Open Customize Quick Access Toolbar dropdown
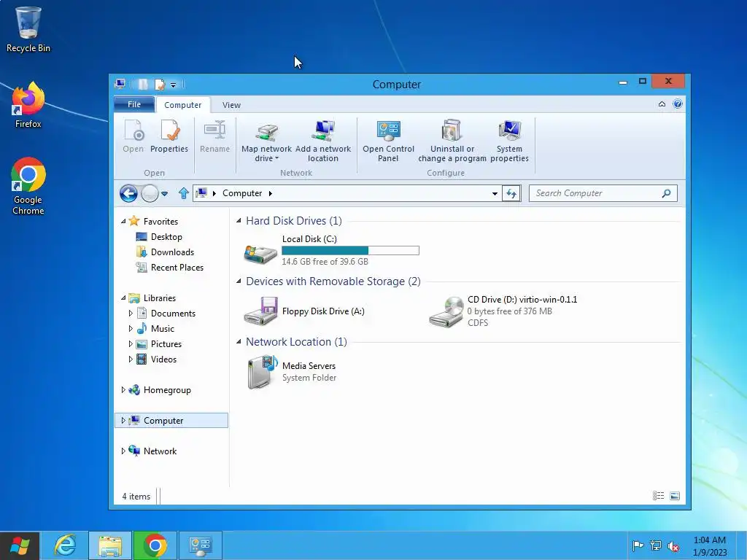This screenshot has height=560, width=747. (x=174, y=85)
